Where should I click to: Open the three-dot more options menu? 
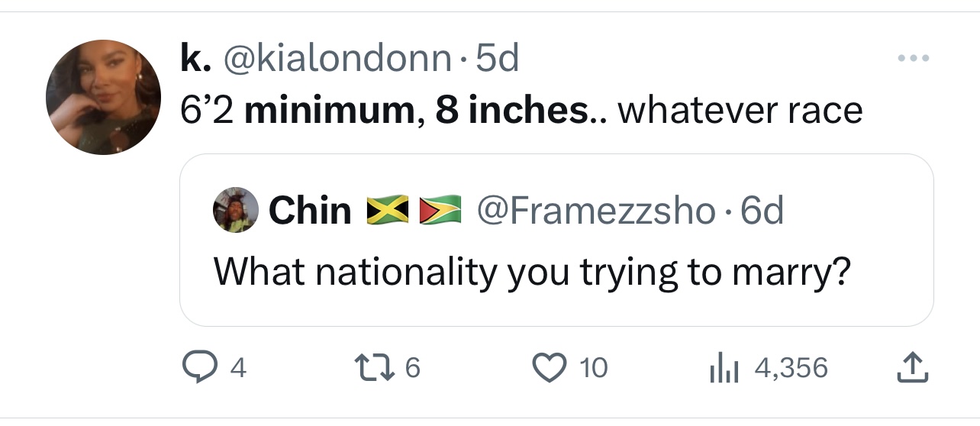point(914,59)
